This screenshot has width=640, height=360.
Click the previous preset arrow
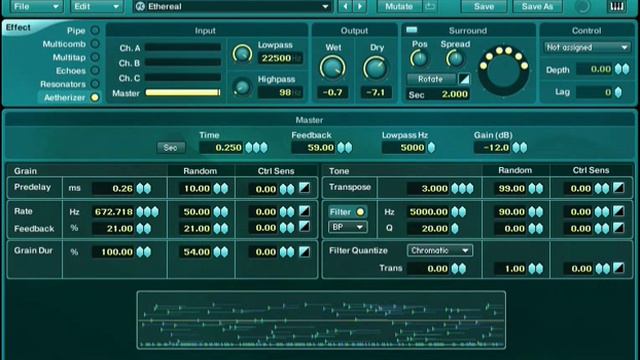[x=346, y=7]
